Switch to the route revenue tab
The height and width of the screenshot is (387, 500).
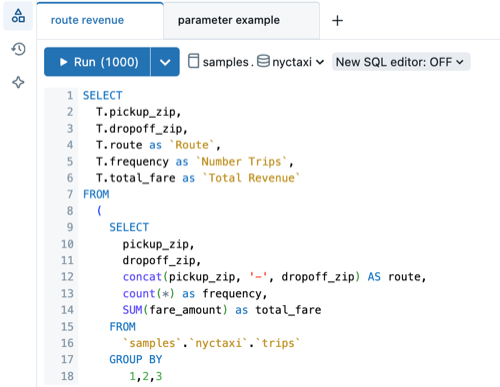[100, 20]
